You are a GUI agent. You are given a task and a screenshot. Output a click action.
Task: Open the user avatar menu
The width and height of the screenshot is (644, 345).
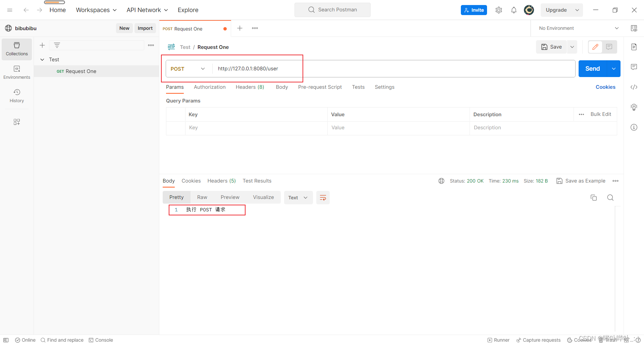(529, 10)
